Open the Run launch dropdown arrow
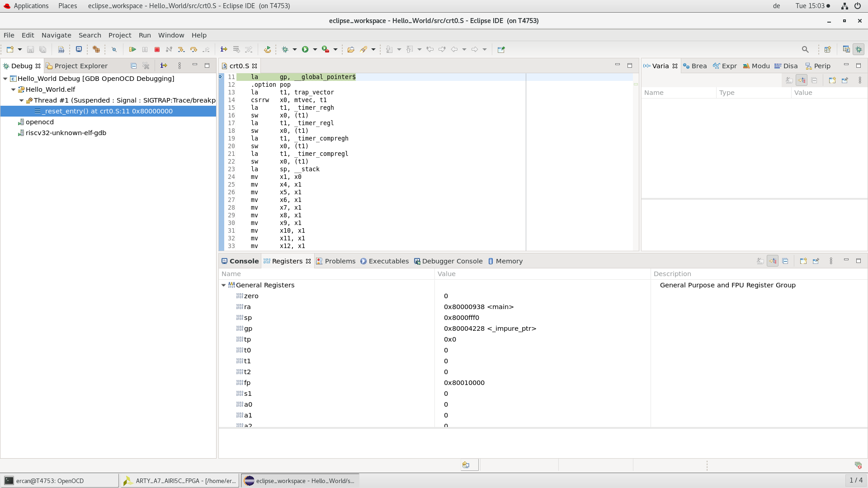Image resolution: width=868 pixels, height=488 pixels. pyautogui.click(x=315, y=49)
